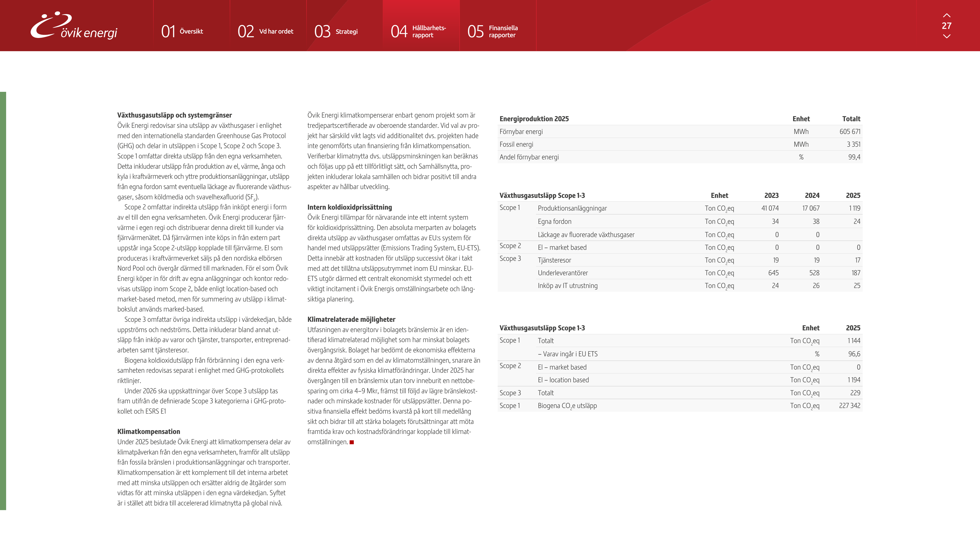Image resolution: width=980 pixels, height=551 pixels.
Task: Click the Energiproduktion 2025 table header
Action: pyautogui.click(x=534, y=119)
